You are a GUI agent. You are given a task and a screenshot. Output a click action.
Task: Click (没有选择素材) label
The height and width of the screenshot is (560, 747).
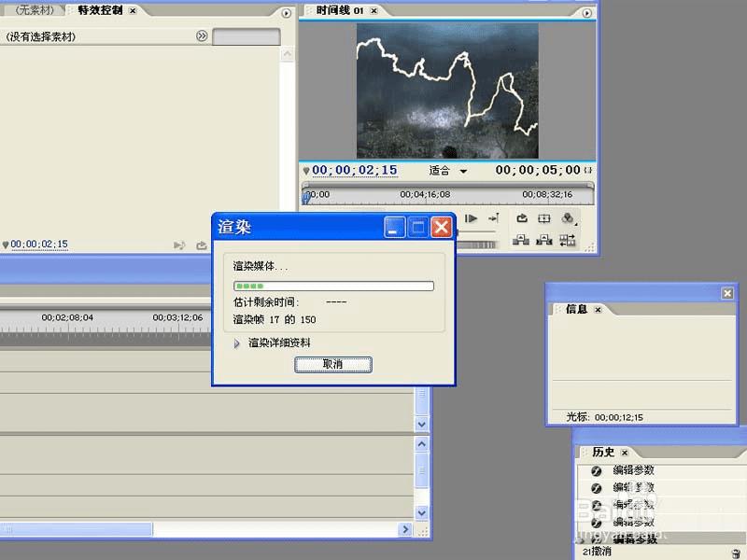point(40,36)
